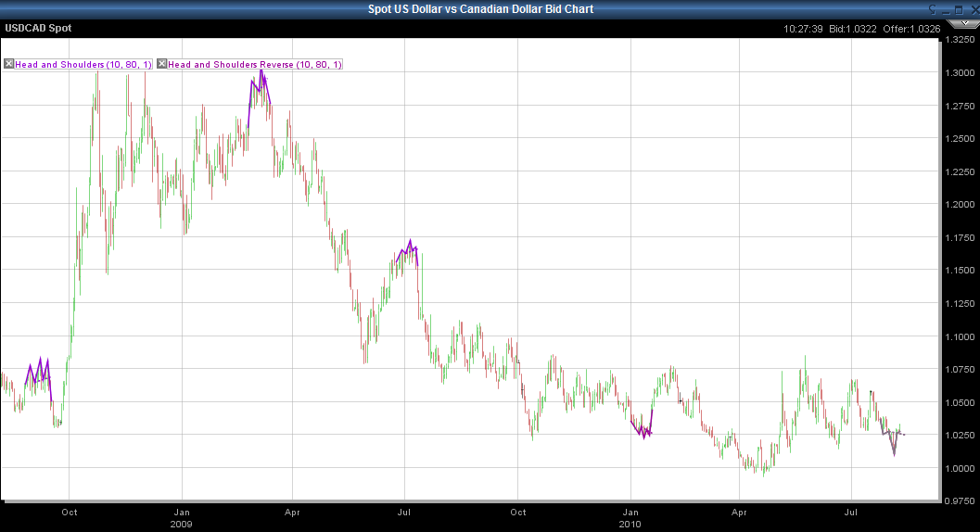Click the 1.0000 price axis label
The width and height of the screenshot is (980, 532).
tap(960, 468)
